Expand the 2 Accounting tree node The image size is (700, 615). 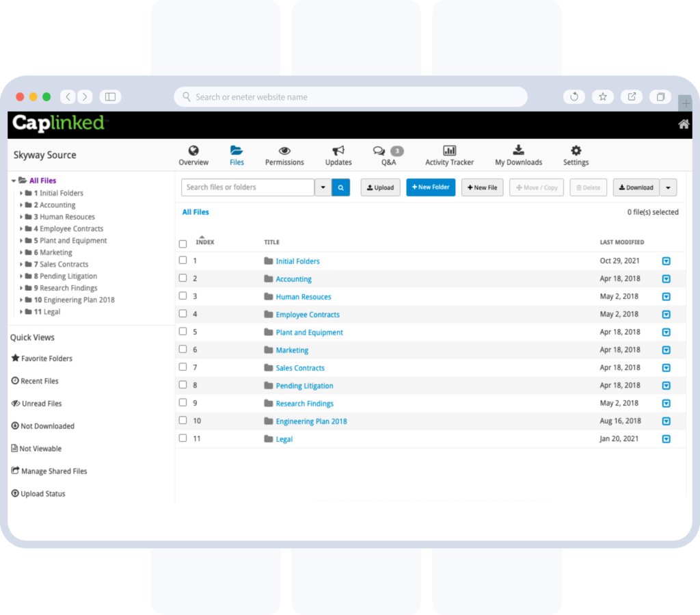coord(21,205)
